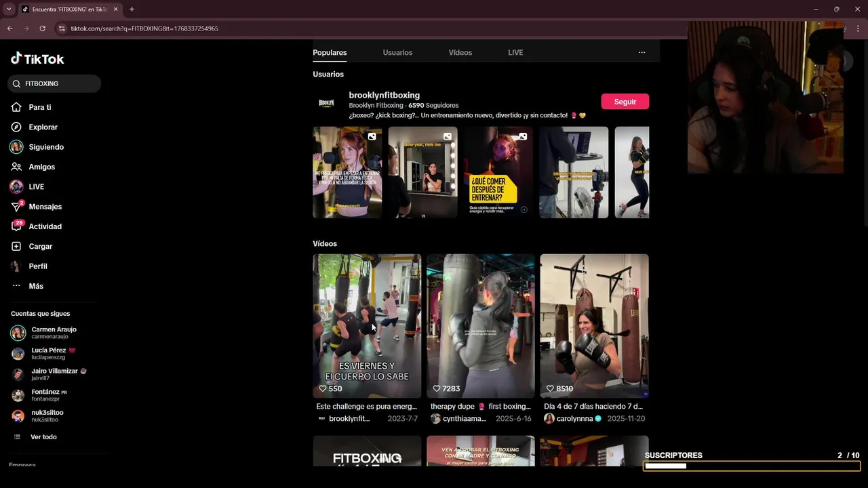868x488 pixels.
Task: Switch to the Usuarios tab
Action: point(397,52)
